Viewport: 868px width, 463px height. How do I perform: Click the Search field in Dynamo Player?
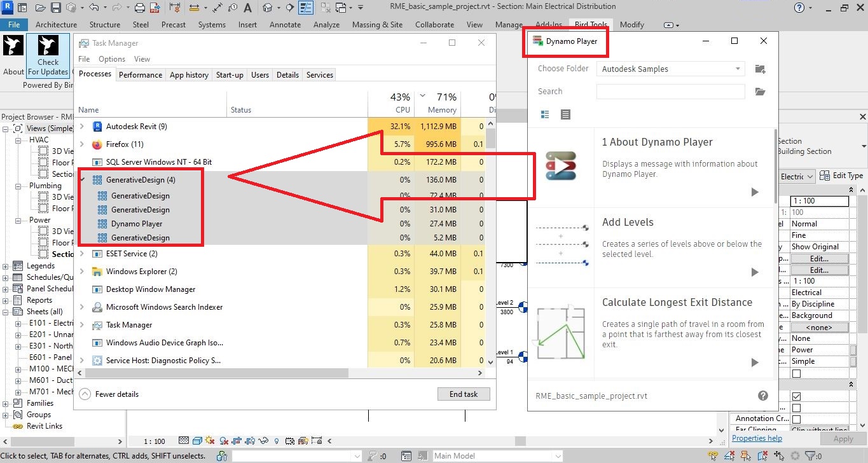(670, 92)
